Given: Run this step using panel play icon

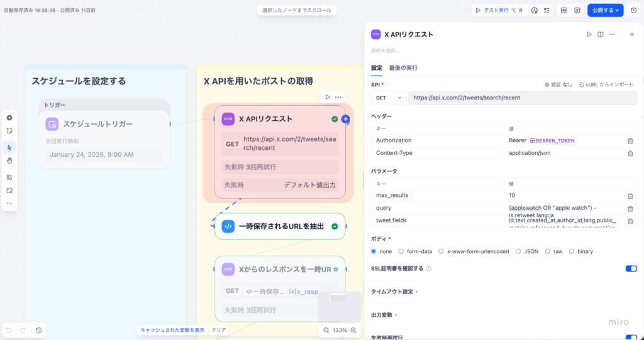Looking at the screenshot, I should [589, 35].
